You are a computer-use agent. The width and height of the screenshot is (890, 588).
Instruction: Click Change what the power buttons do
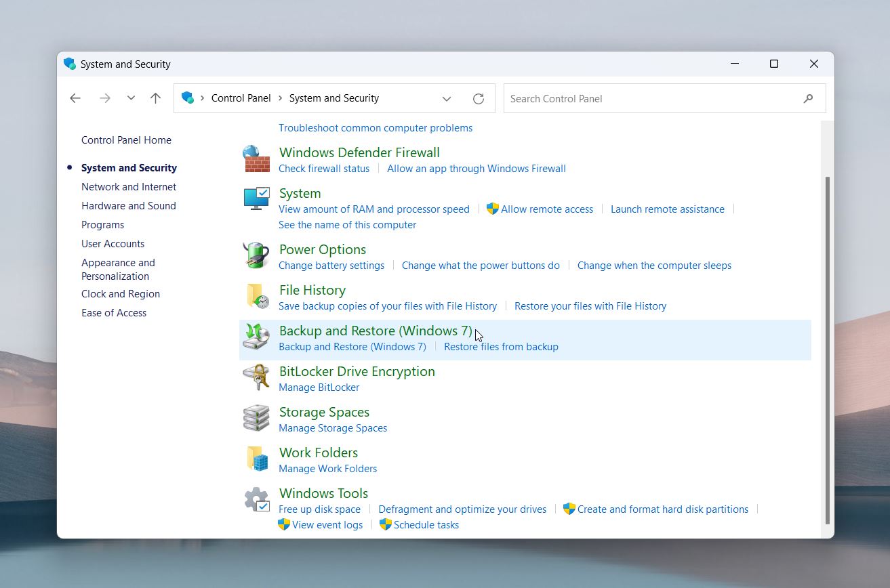[481, 266]
